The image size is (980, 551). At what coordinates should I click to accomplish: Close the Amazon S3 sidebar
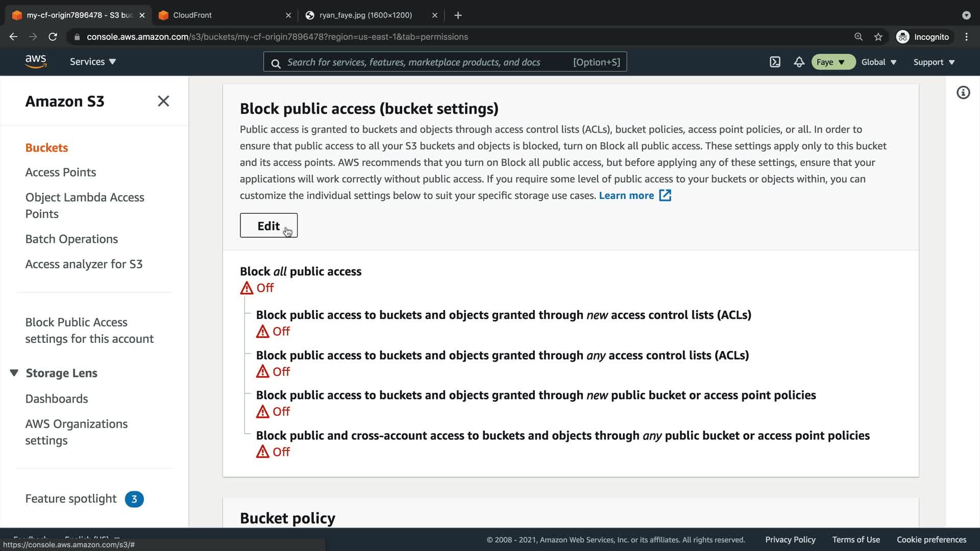point(163,101)
